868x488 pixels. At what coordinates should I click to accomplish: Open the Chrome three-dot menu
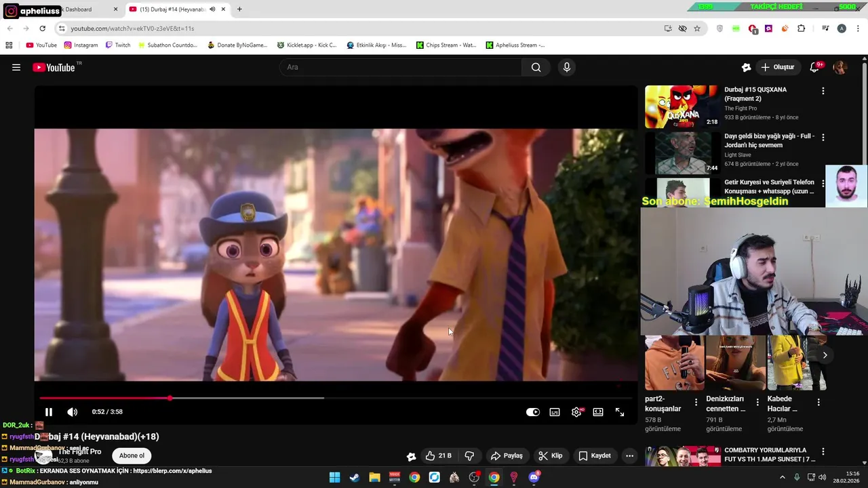pyautogui.click(x=858, y=28)
